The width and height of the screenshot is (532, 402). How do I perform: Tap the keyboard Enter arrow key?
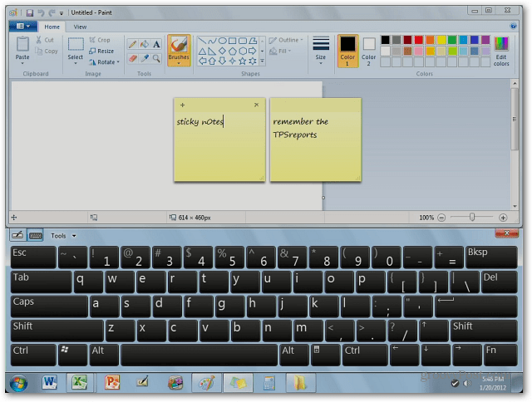click(476, 306)
